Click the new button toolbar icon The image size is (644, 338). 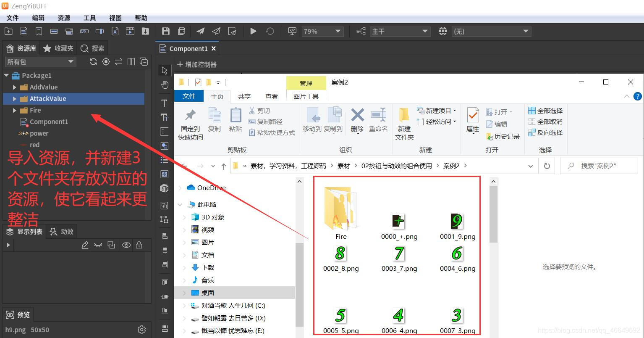point(54,31)
